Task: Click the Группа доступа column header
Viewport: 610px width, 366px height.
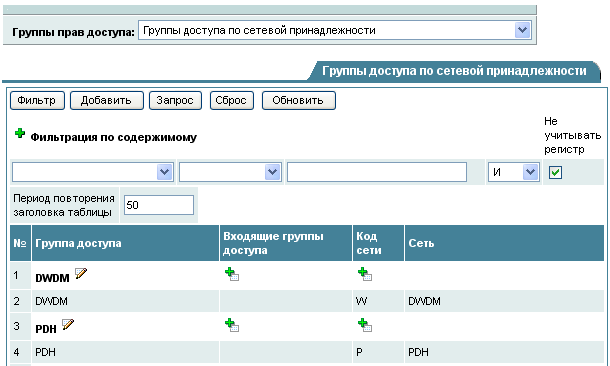Action: [126, 243]
